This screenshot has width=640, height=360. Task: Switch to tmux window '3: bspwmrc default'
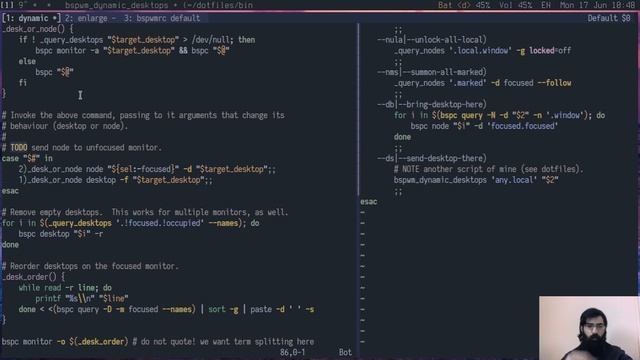[x=162, y=18]
